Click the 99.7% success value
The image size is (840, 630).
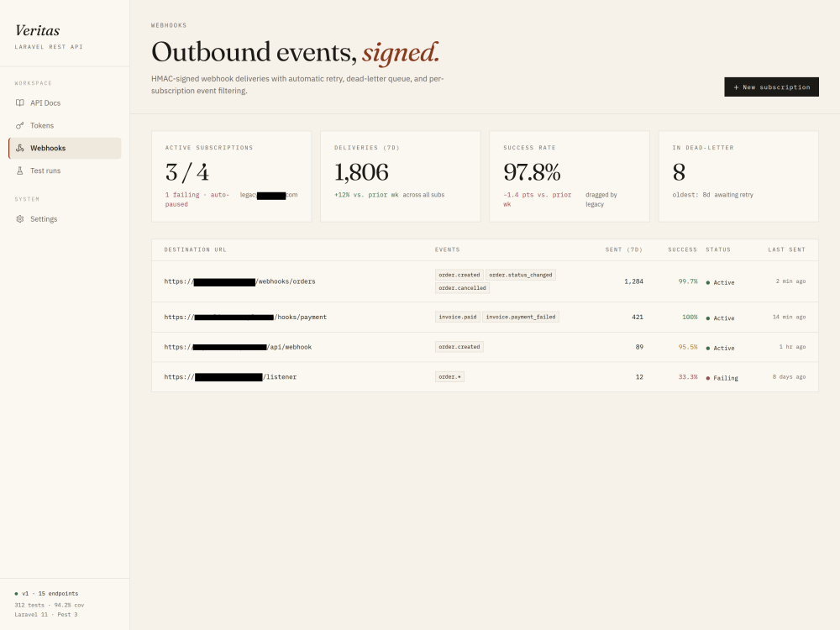coord(688,281)
